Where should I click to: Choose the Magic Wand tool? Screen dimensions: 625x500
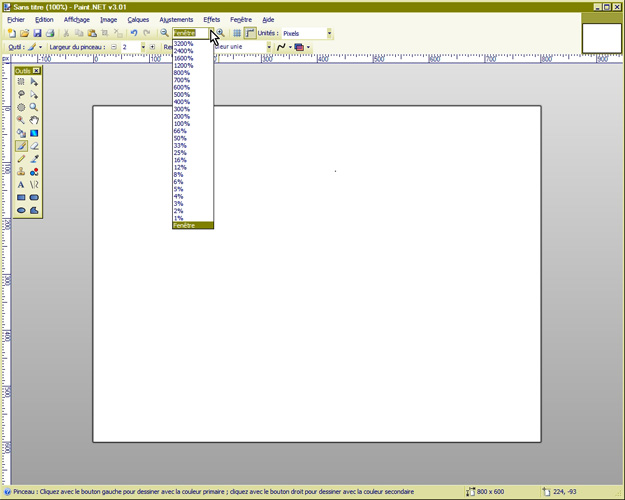click(21, 119)
